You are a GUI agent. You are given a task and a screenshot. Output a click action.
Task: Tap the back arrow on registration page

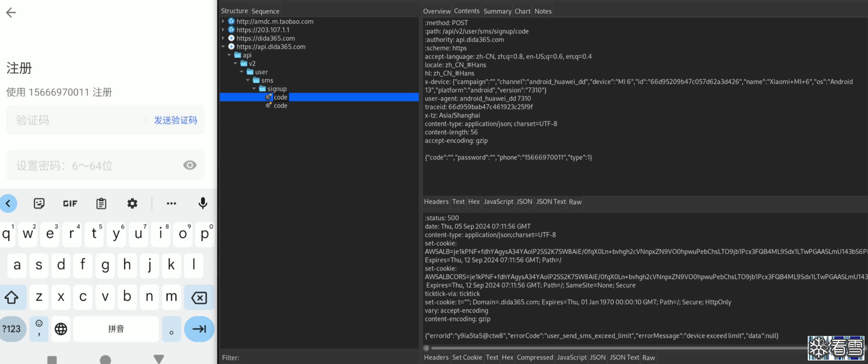coord(11,13)
